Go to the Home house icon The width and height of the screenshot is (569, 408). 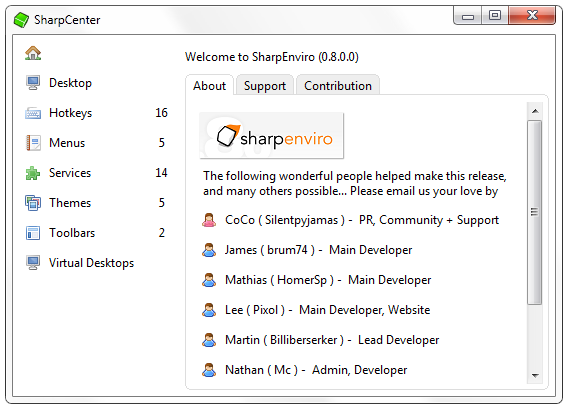click(33, 53)
